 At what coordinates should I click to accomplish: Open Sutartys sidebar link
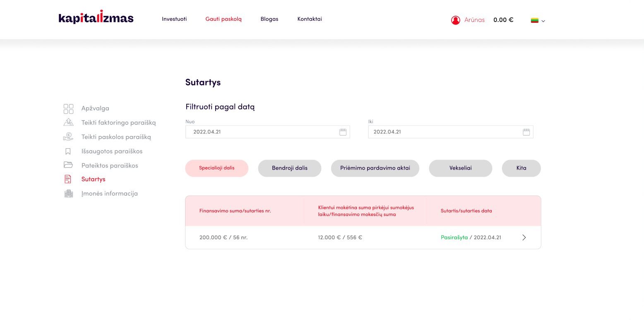coord(94,179)
